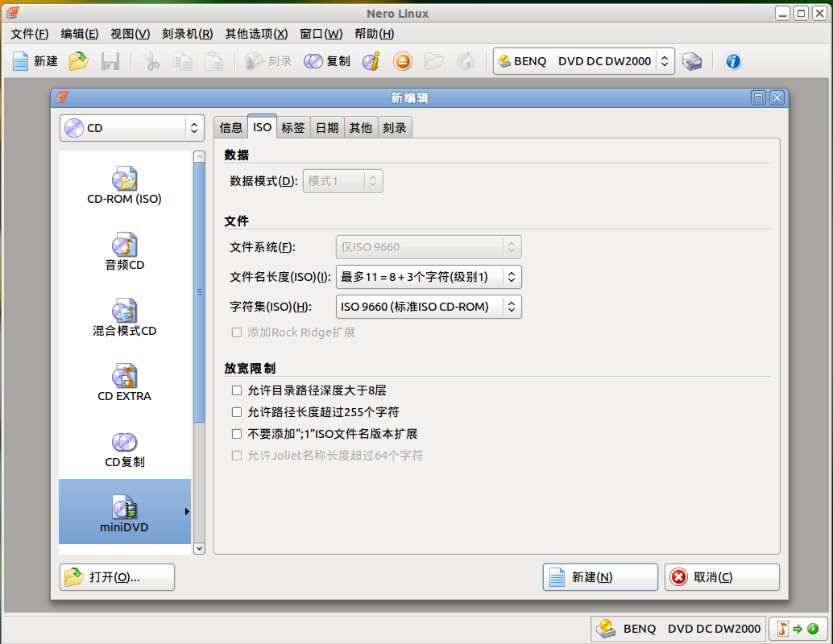Open a file with the folder toolbar icon
Viewport: 833px width, 644px height.
point(79,62)
